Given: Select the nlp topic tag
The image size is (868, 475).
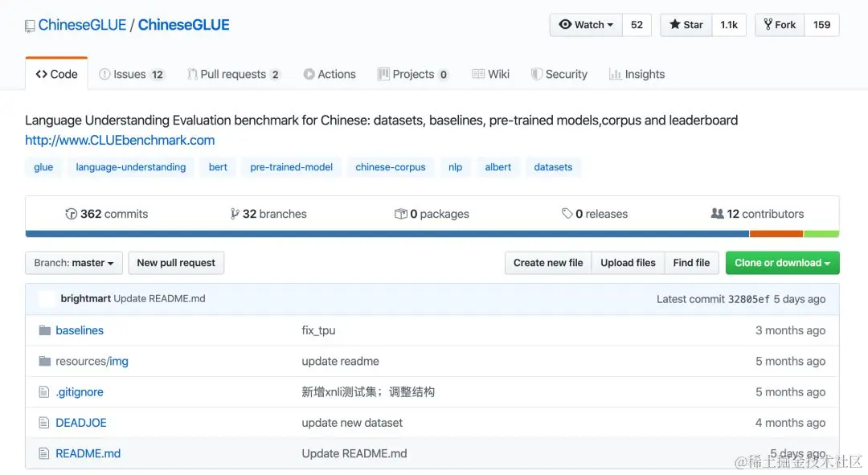Looking at the screenshot, I should 455,167.
